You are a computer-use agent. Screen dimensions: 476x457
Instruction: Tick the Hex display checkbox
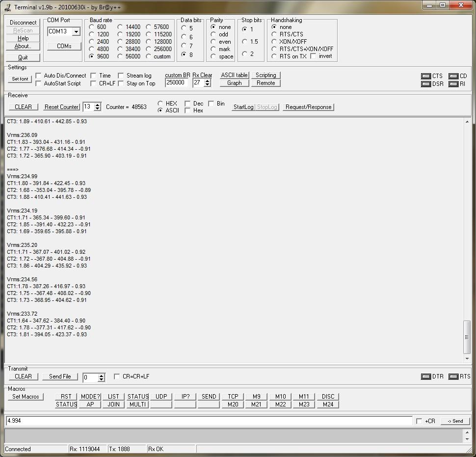click(187, 110)
